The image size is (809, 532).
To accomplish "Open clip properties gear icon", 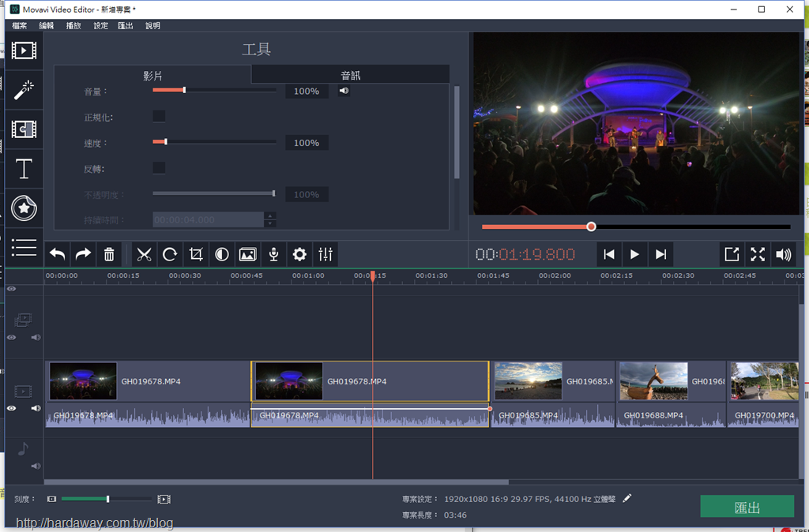I will [x=299, y=254].
